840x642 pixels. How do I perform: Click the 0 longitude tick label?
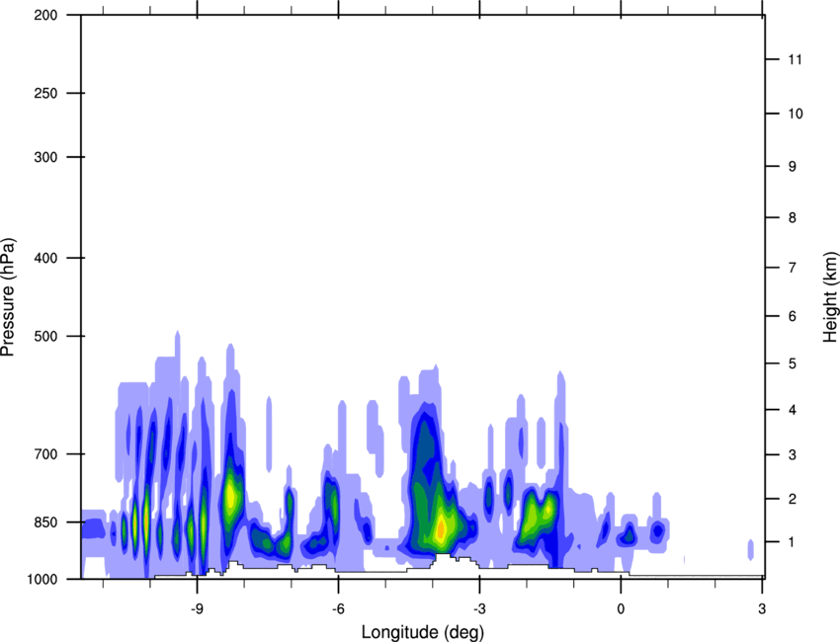[621, 609]
